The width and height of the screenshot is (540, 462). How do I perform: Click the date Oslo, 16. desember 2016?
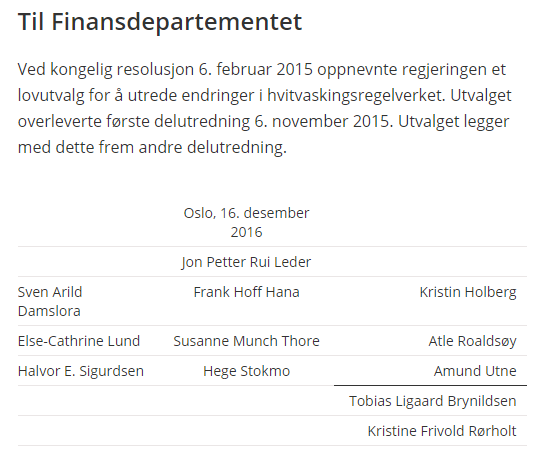(246, 222)
